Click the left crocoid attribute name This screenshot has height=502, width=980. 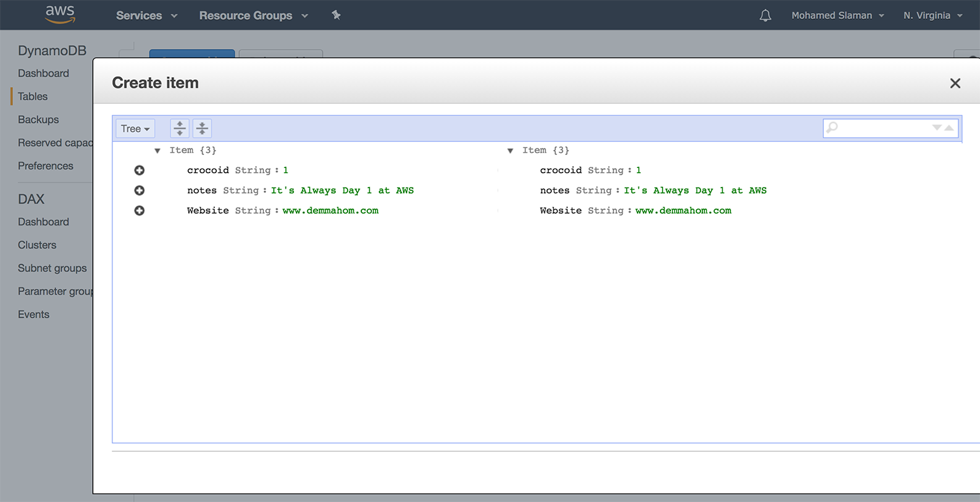pos(208,170)
